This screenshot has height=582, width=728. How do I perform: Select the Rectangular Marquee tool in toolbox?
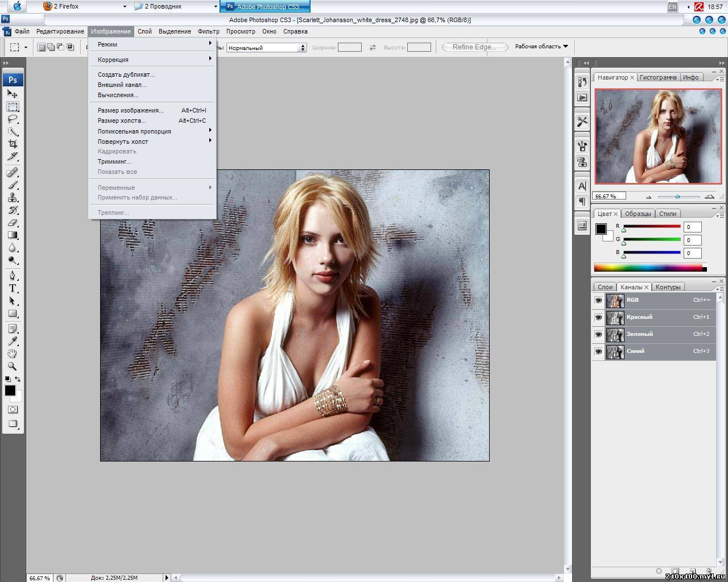(13, 106)
